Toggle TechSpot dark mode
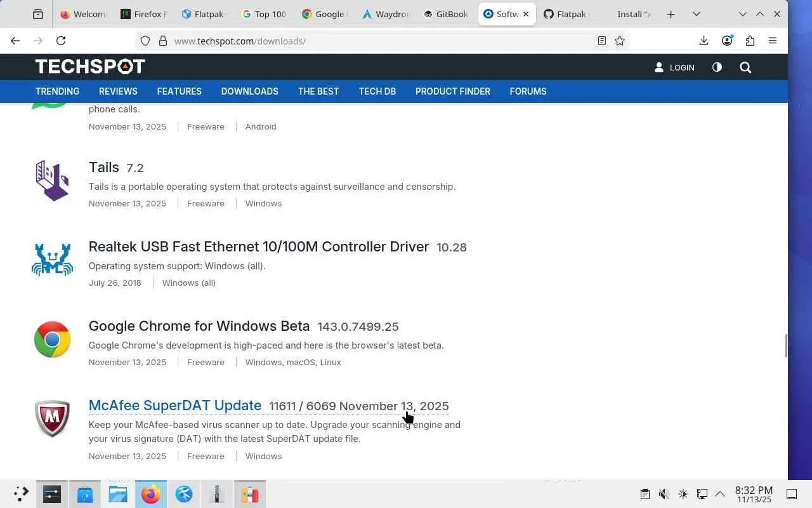The height and width of the screenshot is (508, 812). (x=717, y=67)
